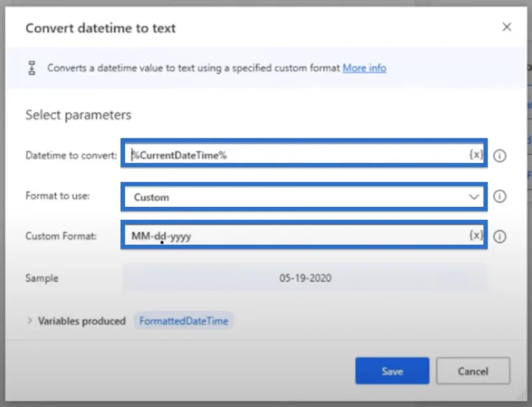Open variable picker in Custom Format field
This screenshot has width=532, height=407.
(476, 235)
